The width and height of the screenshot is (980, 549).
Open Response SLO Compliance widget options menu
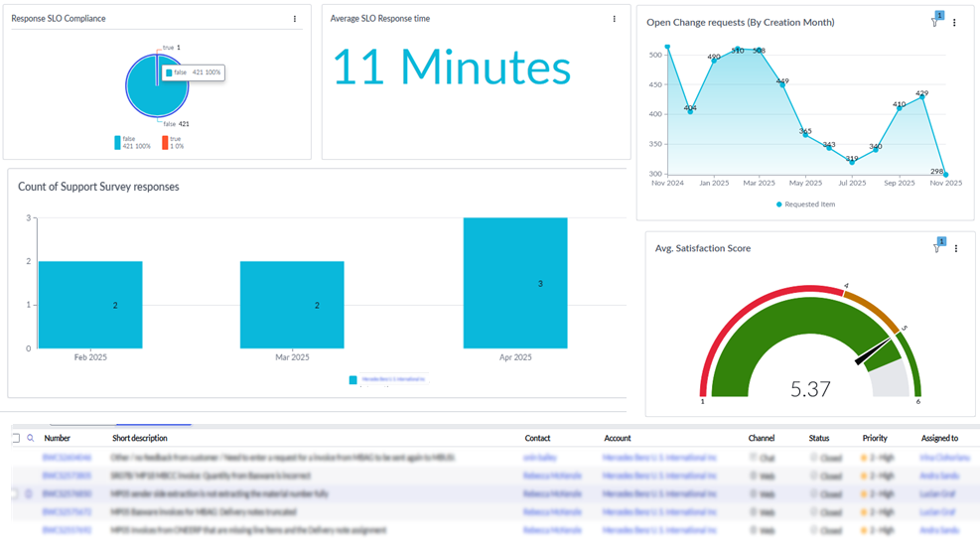(295, 19)
